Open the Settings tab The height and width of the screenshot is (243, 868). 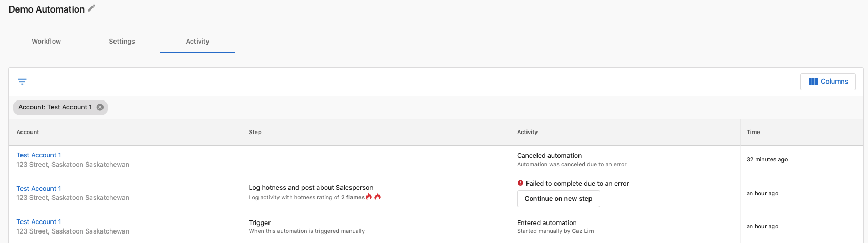(122, 41)
